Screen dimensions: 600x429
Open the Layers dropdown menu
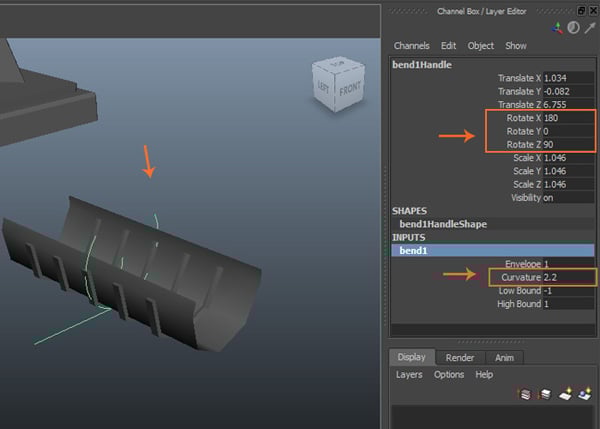tap(409, 374)
